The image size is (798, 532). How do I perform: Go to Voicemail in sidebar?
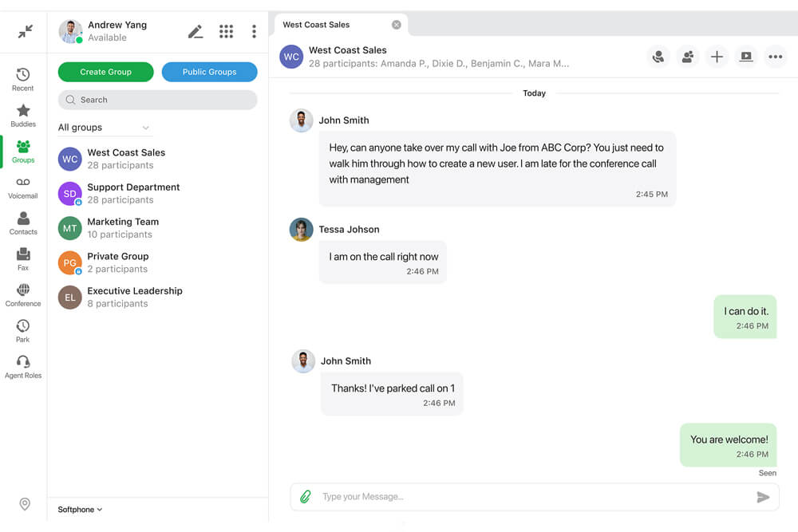tap(23, 187)
